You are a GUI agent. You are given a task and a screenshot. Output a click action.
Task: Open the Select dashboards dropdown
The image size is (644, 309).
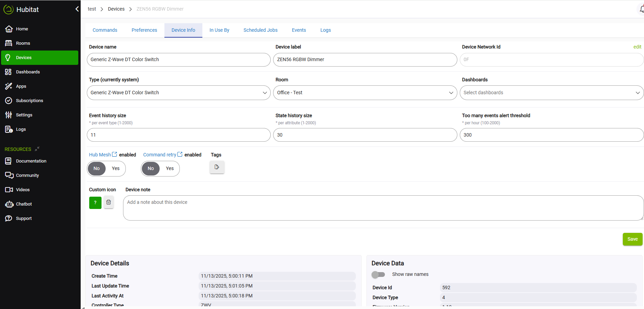[x=551, y=93]
